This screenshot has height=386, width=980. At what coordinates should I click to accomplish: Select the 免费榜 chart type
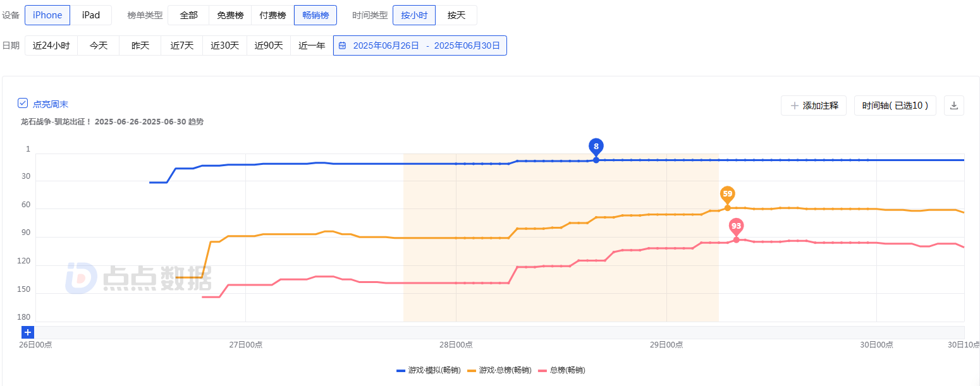point(230,15)
